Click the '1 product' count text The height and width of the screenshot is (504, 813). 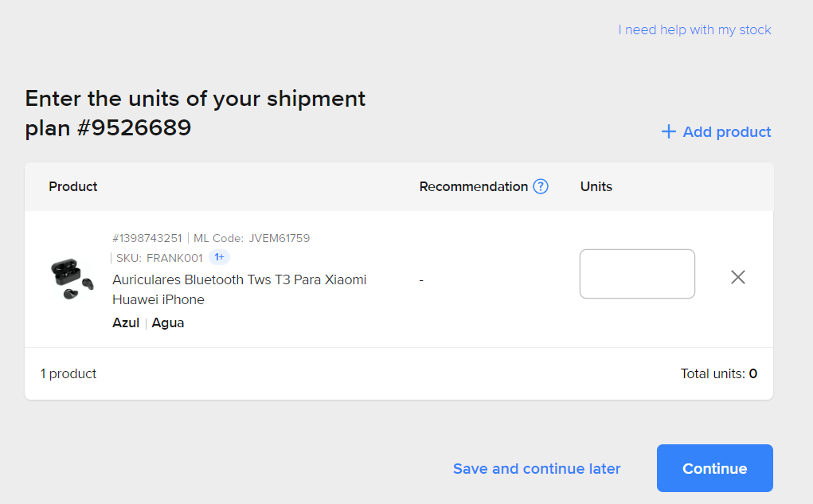pyautogui.click(x=68, y=373)
